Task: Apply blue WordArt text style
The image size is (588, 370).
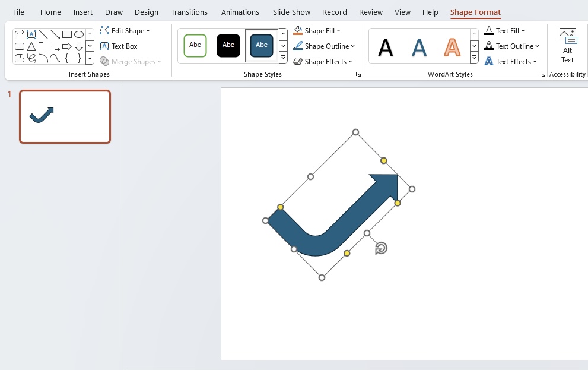Action: pos(419,48)
